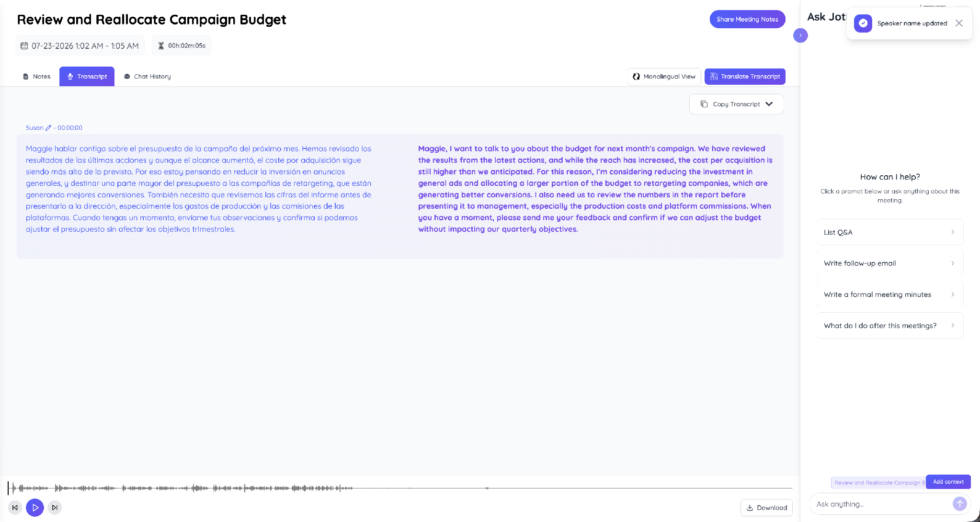Click the Review and Reallocate Campaign context chip
Viewport: 980px width, 522px height.
click(879, 483)
